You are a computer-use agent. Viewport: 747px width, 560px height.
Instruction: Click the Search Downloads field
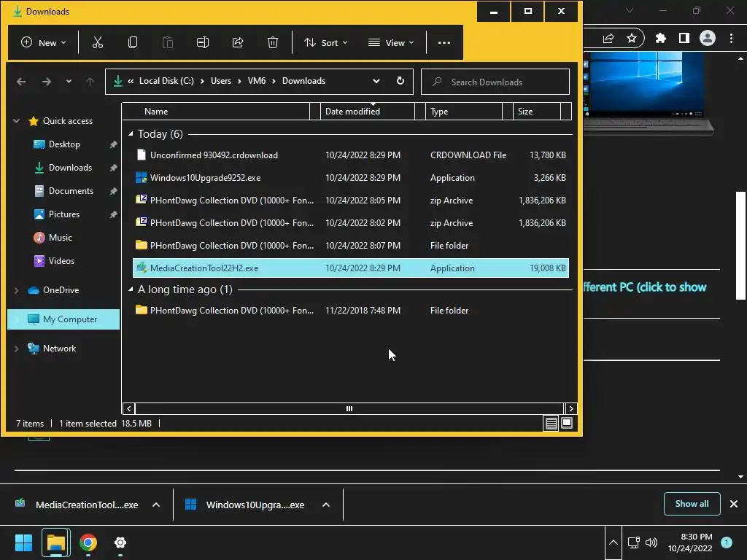click(x=495, y=82)
